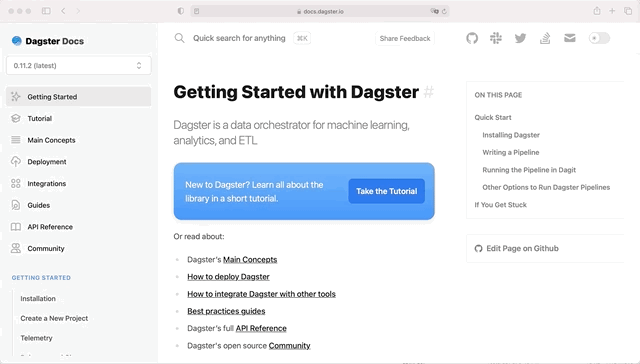Screen dimensions: 640x364
Task: Click the Best practices guides link
Action: click(226, 311)
